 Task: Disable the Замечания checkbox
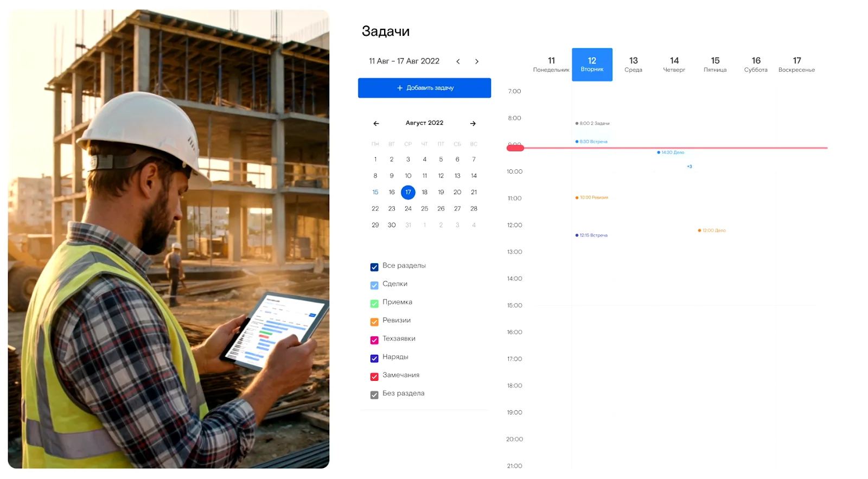(x=374, y=376)
